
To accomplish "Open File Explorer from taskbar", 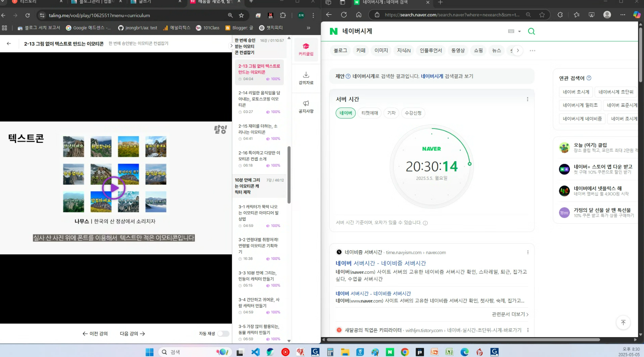I will tap(345, 352).
